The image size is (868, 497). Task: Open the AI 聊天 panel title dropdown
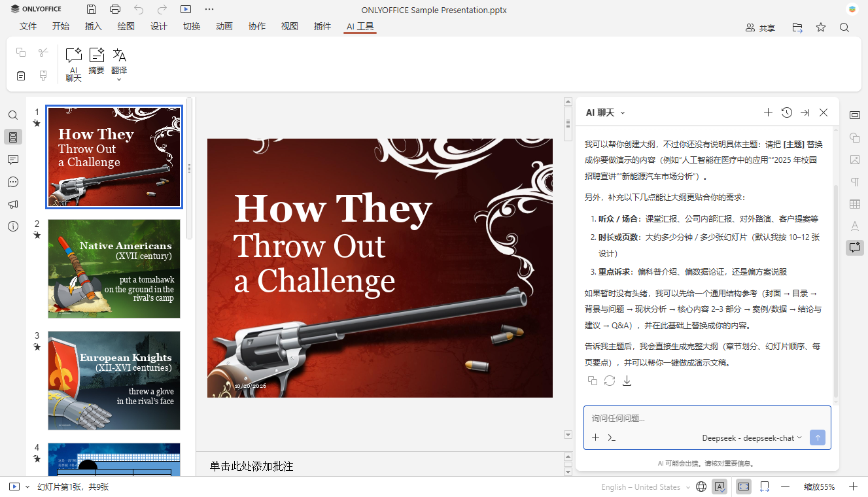(606, 112)
